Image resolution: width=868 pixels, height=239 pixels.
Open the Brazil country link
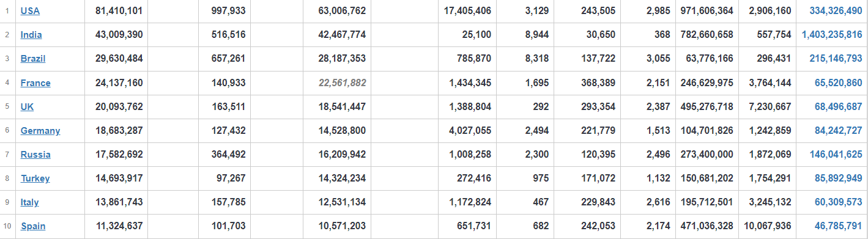(33, 59)
